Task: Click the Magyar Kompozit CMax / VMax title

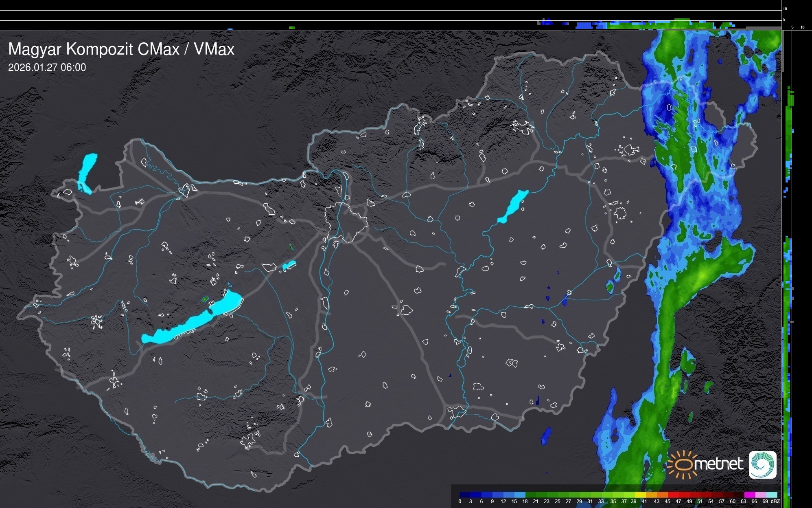Action: coord(121,49)
